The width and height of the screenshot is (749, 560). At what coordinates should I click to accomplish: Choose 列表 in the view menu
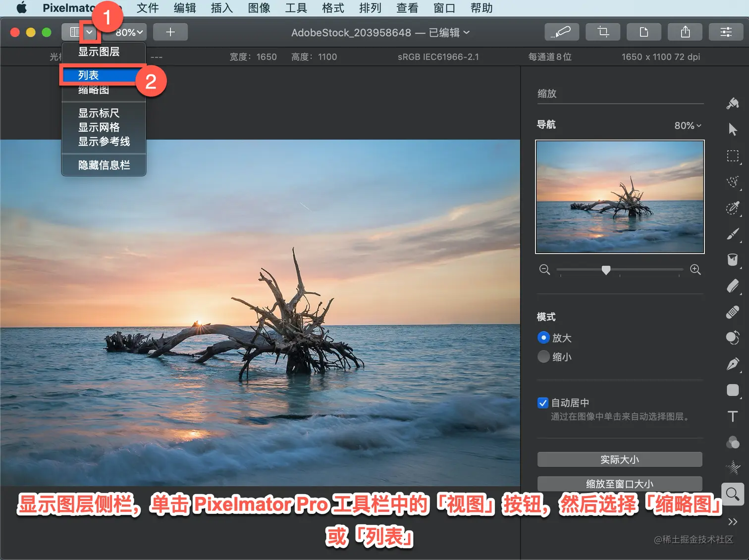pos(104,75)
